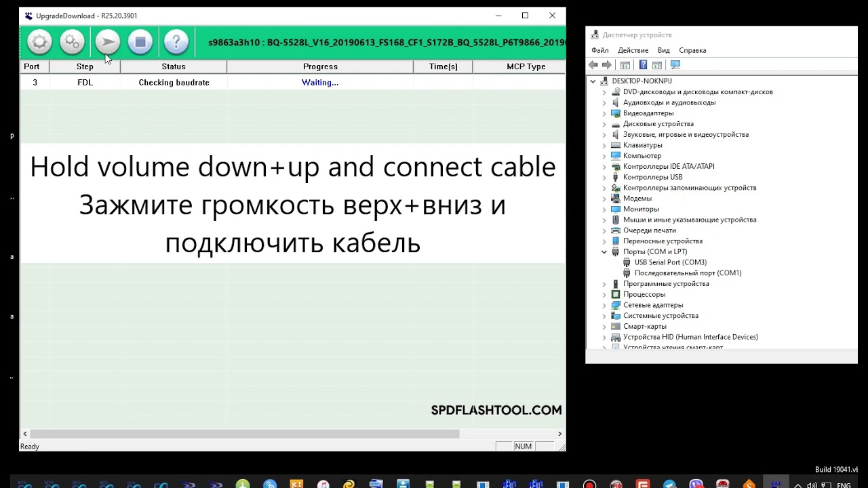Click Back arrow in Device Manager toolbar

(593, 65)
